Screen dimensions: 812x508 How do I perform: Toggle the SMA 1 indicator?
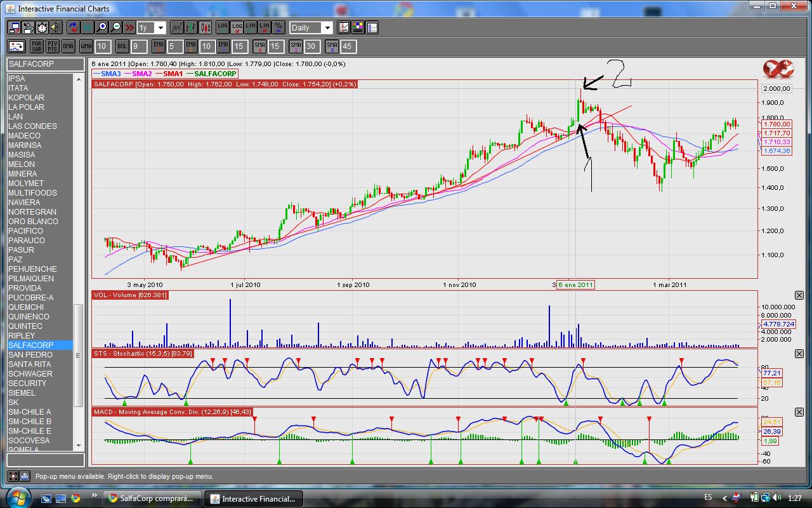(259, 46)
